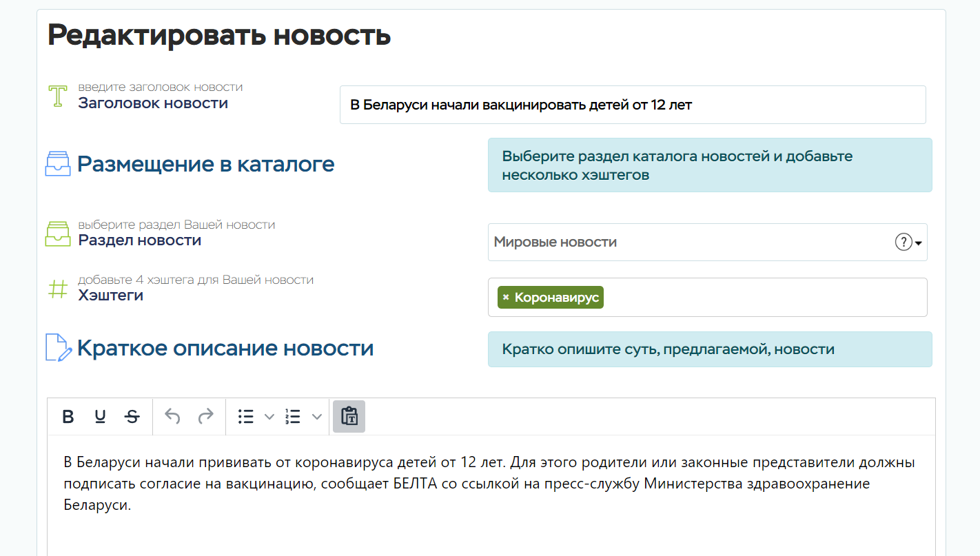Expand numbered list style options
980x556 pixels.
click(316, 417)
